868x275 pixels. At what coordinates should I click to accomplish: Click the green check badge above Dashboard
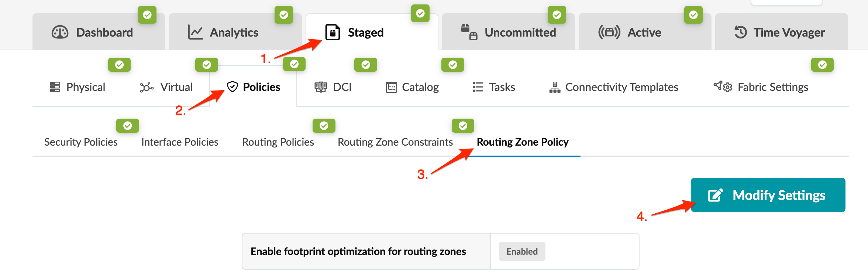point(147,15)
